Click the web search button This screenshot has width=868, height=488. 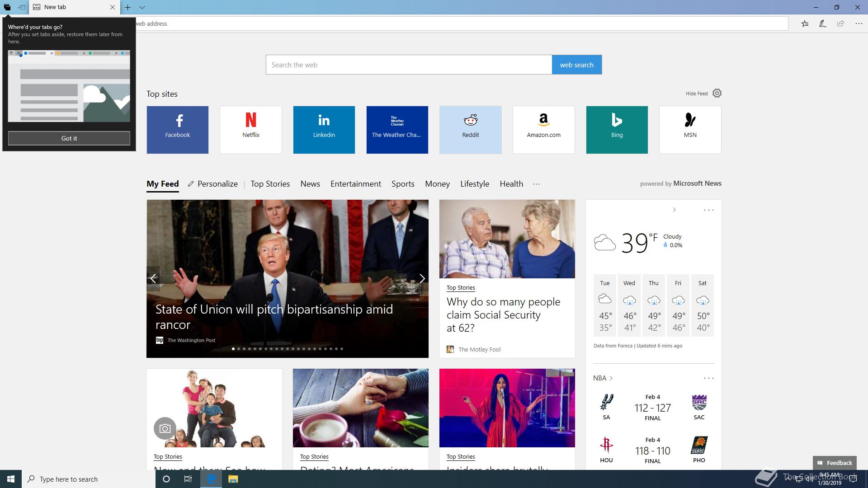tap(576, 65)
